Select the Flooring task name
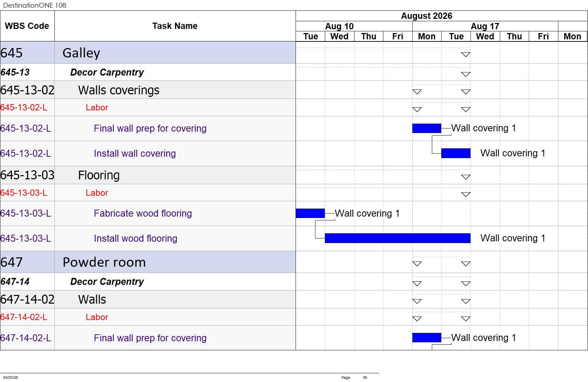 coord(99,175)
